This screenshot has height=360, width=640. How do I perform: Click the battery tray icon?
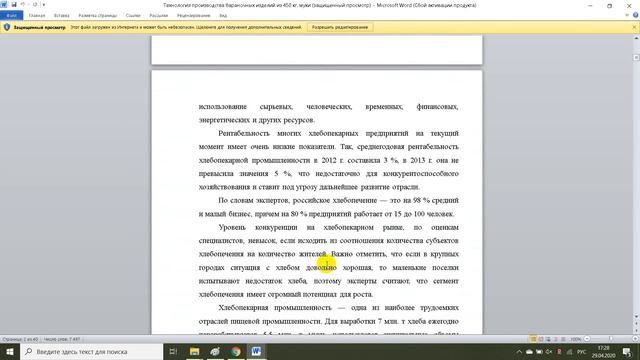pos(539,352)
